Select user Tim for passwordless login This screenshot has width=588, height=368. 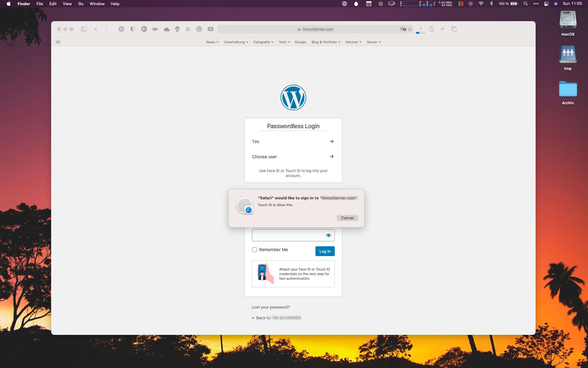click(293, 142)
